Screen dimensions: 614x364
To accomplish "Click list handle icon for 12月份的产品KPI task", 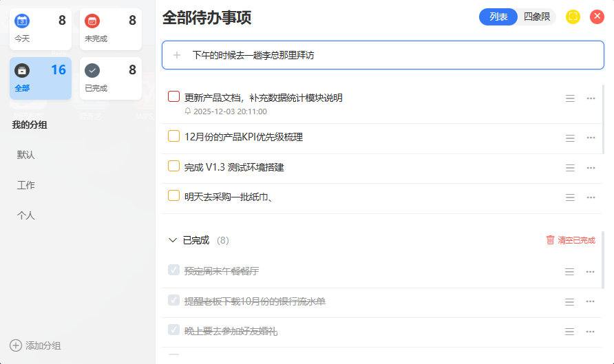I will [570, 138].
